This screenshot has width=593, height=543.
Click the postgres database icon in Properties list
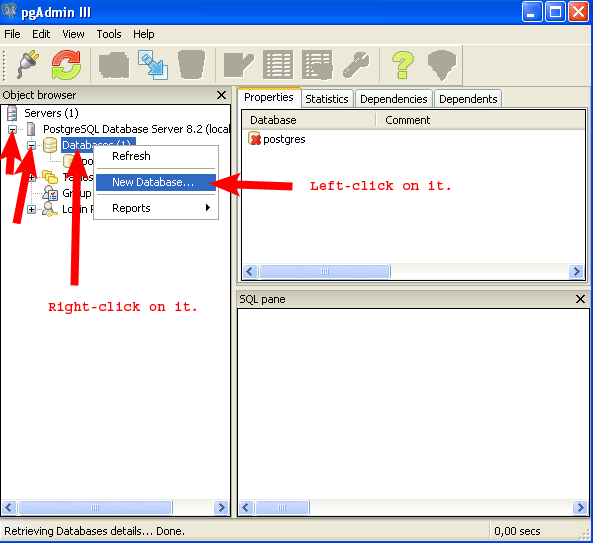coord(255,139)
